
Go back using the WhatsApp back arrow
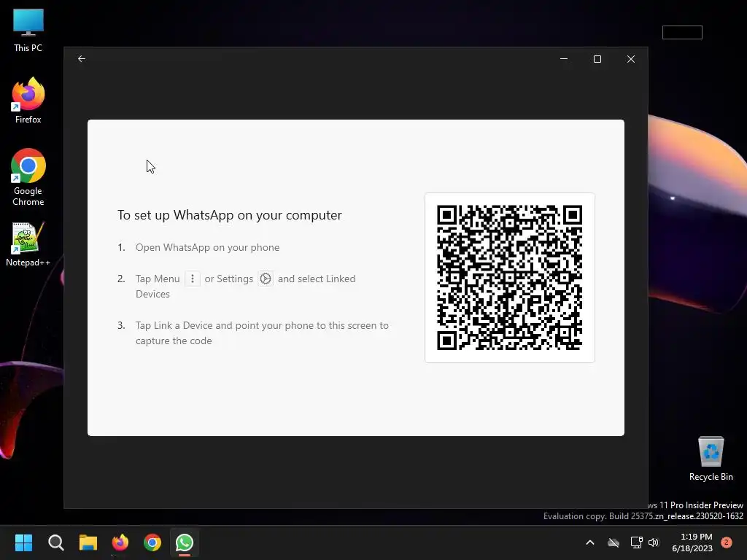(82, 58)
